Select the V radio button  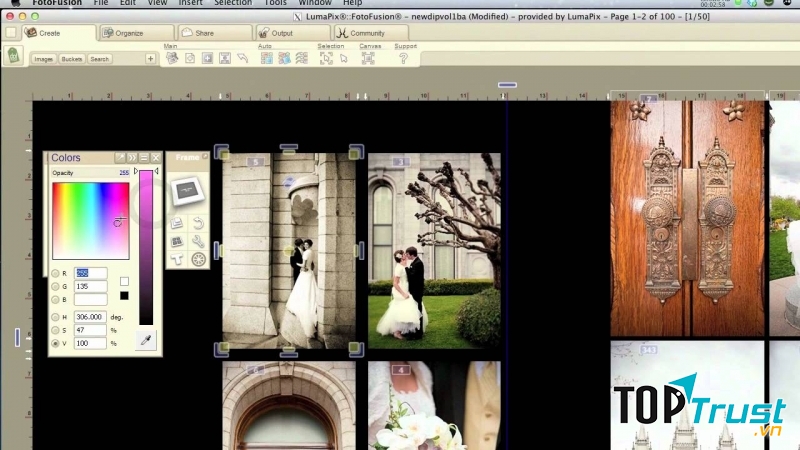click(55, 344)
